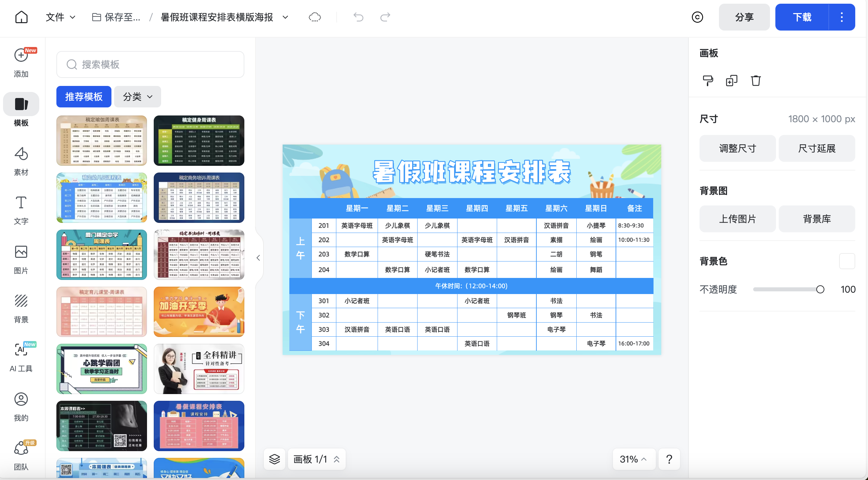Click the 搜索模板 search field
The height and width of the screenshot is (480, 868).
(150, 64)
